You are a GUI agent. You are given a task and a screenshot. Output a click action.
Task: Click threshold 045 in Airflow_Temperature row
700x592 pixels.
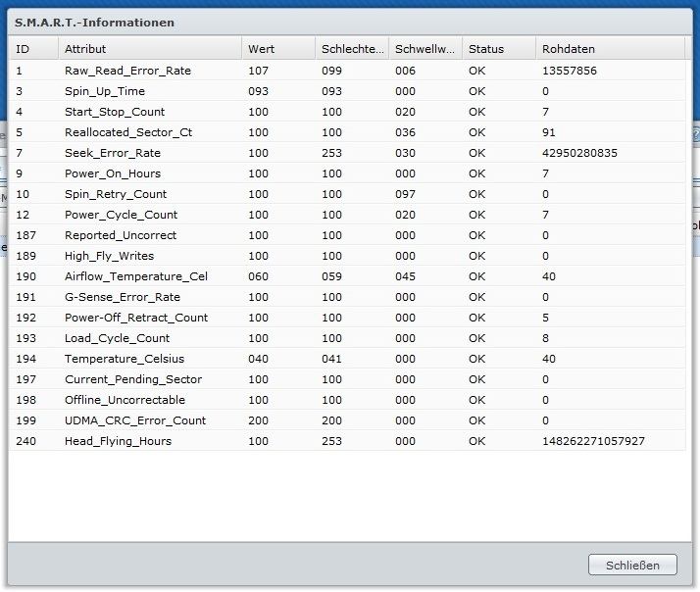pos(405,276)
